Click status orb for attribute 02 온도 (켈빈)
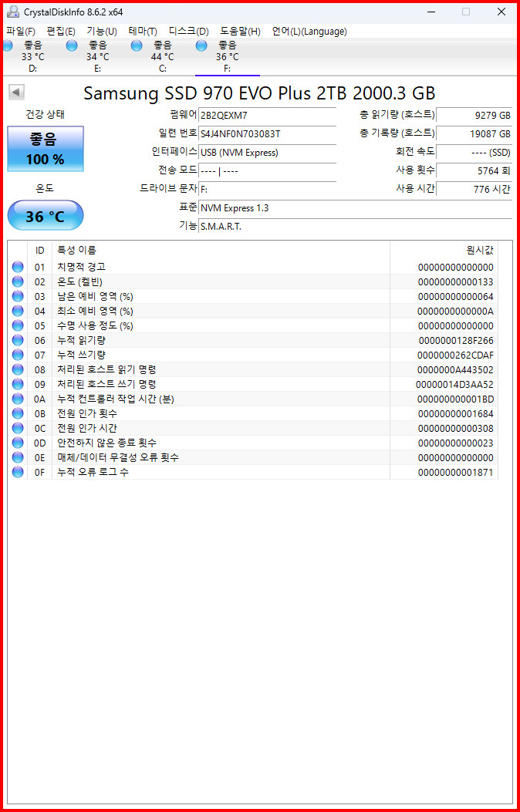Viewport: 520px width, 812px height. [18, 281]
